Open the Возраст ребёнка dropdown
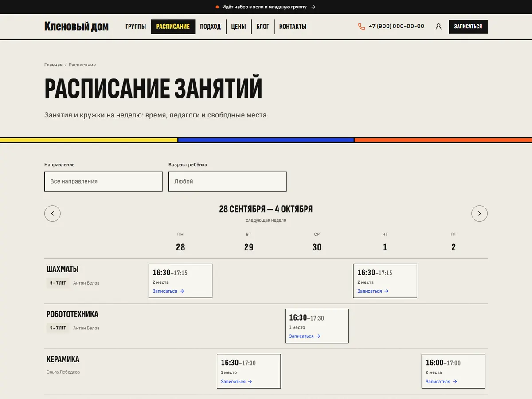 227,181
